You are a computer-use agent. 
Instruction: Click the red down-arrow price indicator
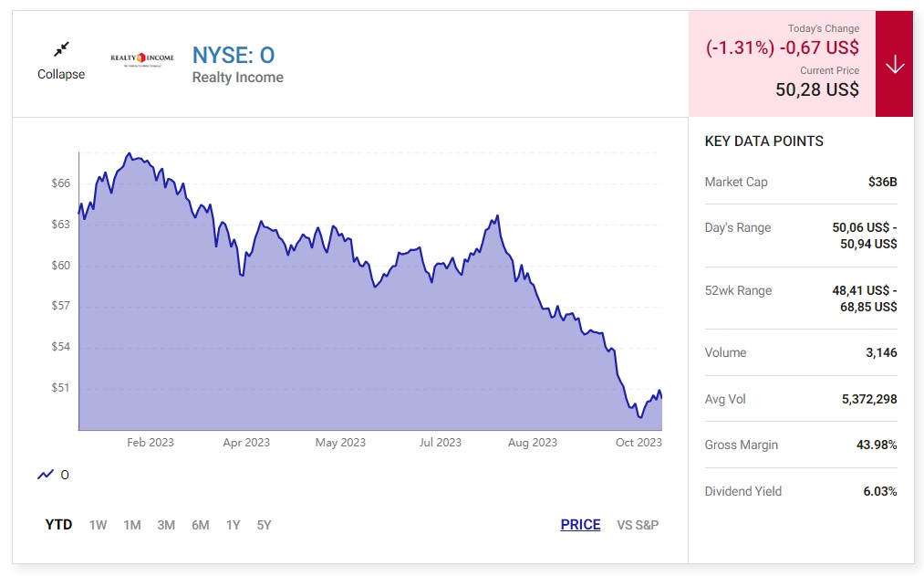[894, 64]
